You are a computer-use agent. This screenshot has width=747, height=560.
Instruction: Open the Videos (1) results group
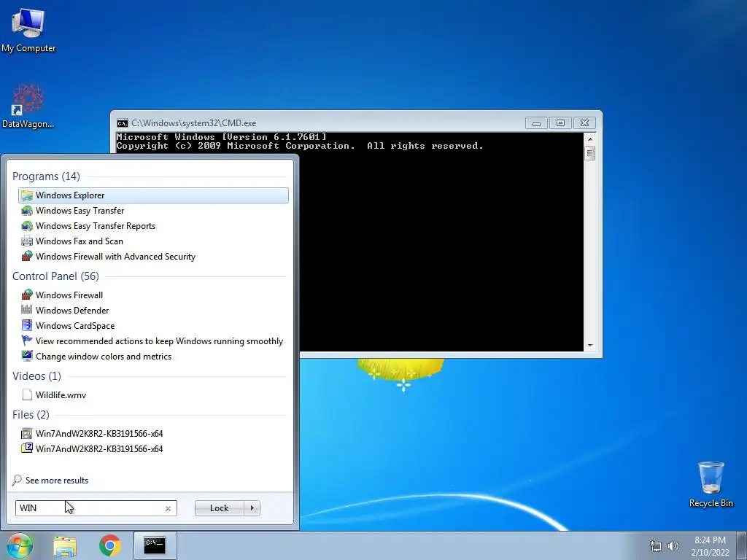(36, 376)
